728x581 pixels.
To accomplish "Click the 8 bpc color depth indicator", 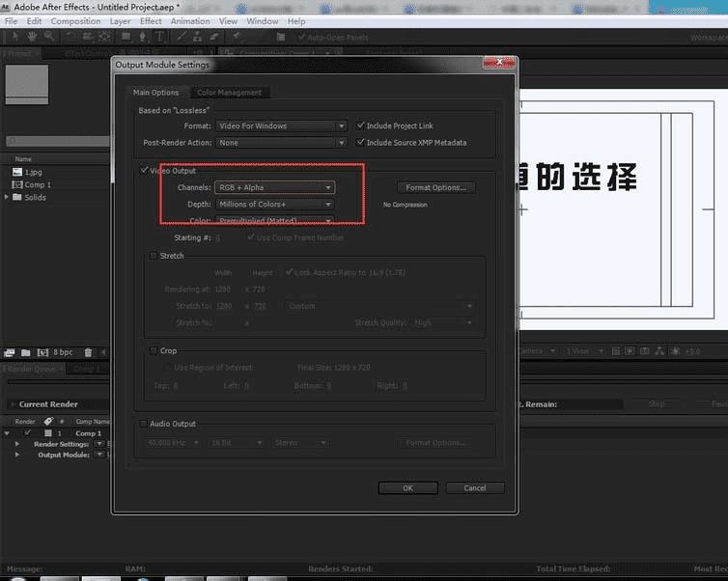I will [x=62, y=353].
